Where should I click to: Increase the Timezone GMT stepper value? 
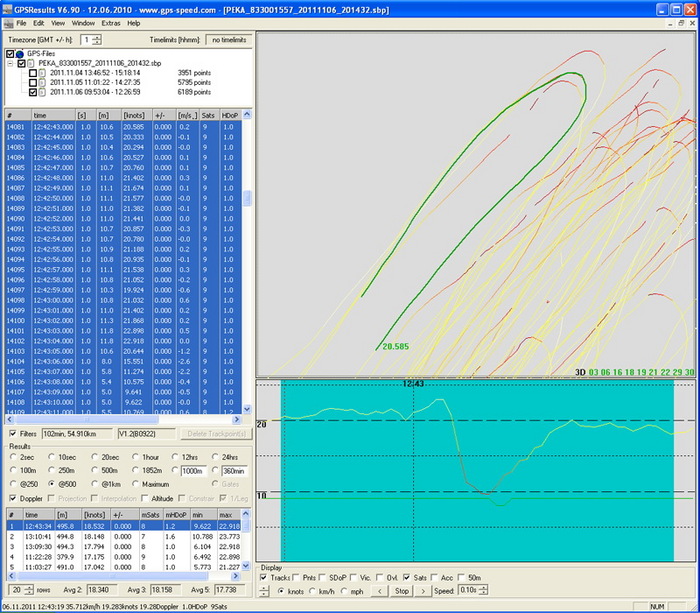click(x=96, y=36)
